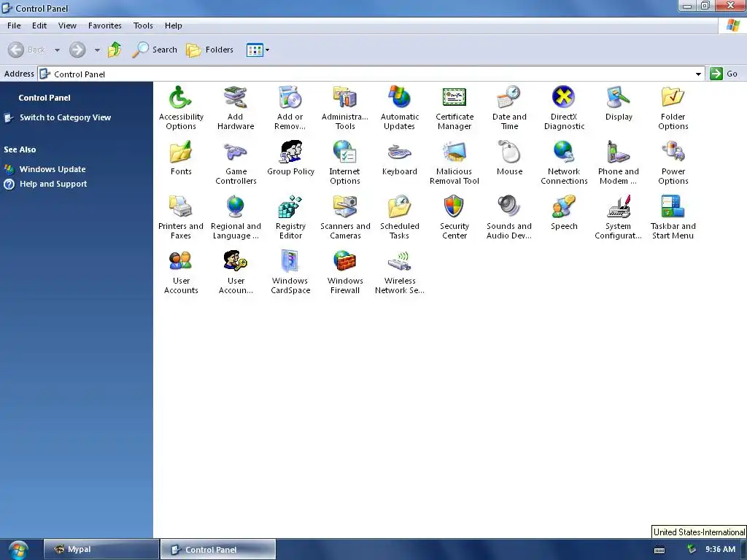Click the taskbar clock
747x560 pixels.
coord(720,550)
